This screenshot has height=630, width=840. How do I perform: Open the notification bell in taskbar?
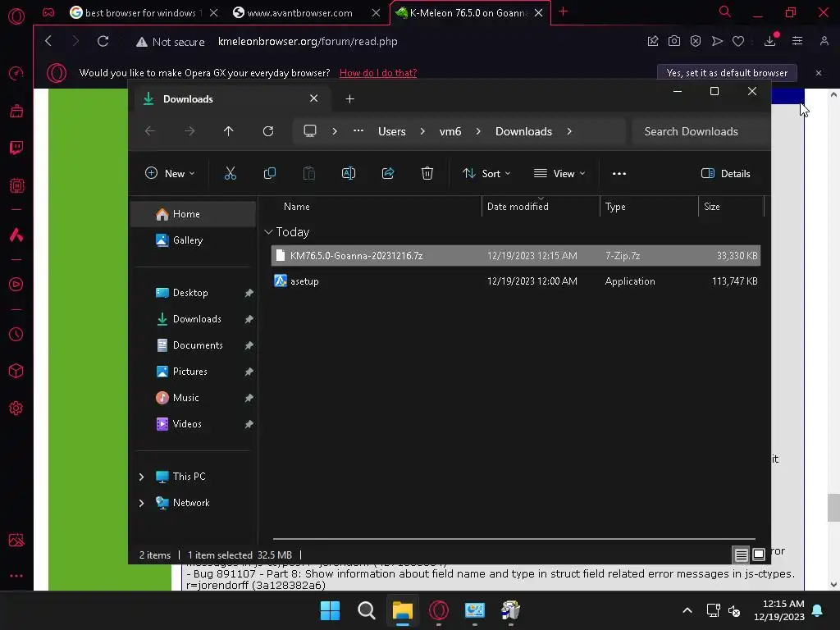818,610
